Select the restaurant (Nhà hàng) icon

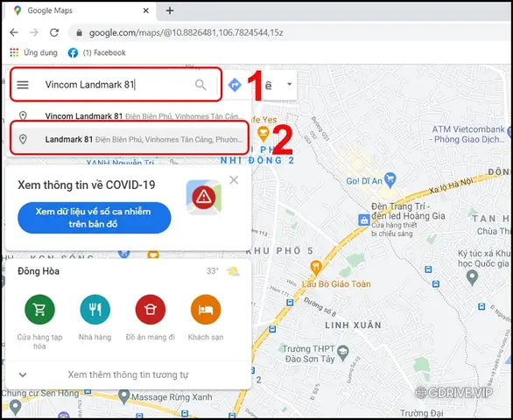(x=95, y=309)
